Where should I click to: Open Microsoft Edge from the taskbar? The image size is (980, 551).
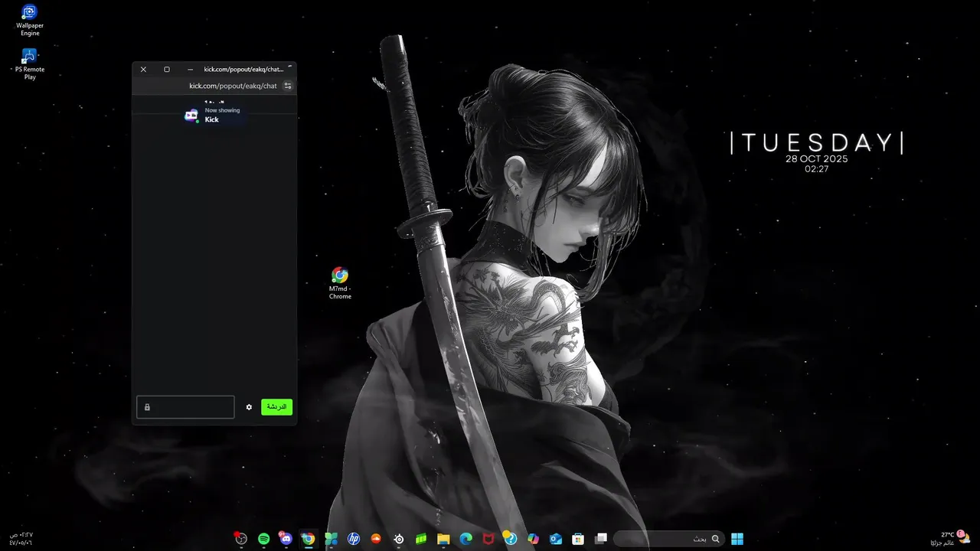[x=465, y=539]
